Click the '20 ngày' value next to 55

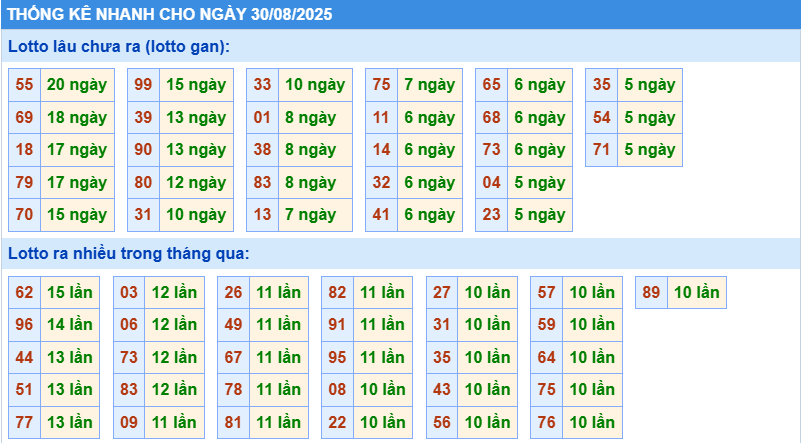77,85
